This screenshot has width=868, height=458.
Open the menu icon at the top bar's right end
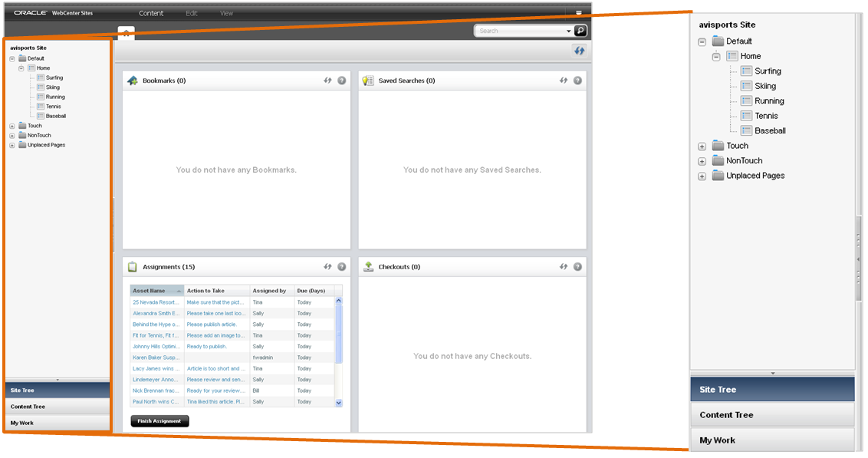point(578,13)
